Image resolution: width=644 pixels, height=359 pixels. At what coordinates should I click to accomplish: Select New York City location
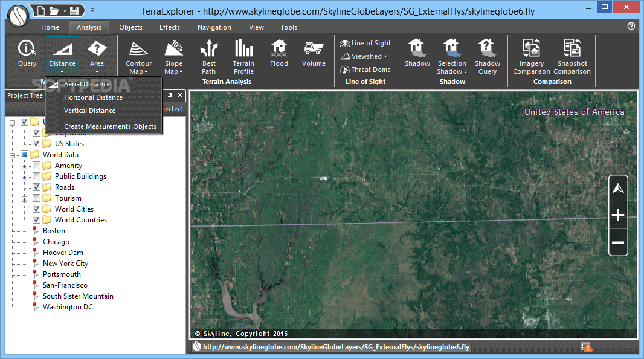[x=65, y=264]
